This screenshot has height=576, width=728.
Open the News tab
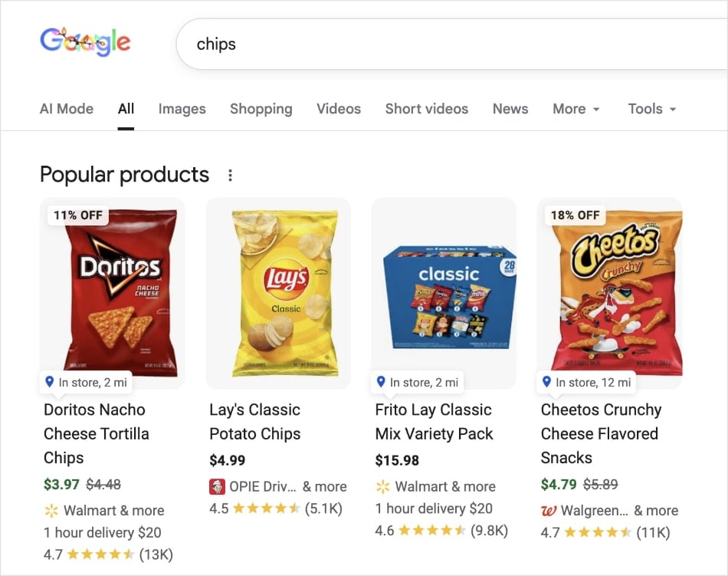click(510, 109)
